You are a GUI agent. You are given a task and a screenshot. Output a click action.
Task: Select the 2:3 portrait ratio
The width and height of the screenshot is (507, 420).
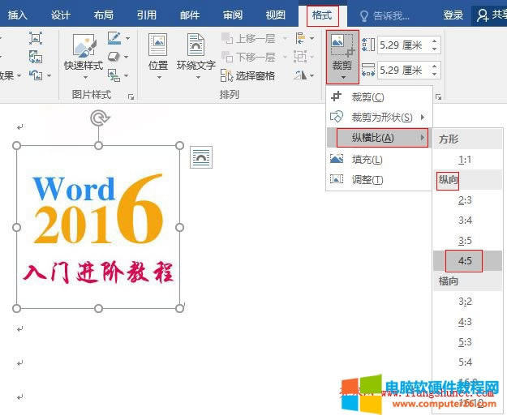point(467,200)
